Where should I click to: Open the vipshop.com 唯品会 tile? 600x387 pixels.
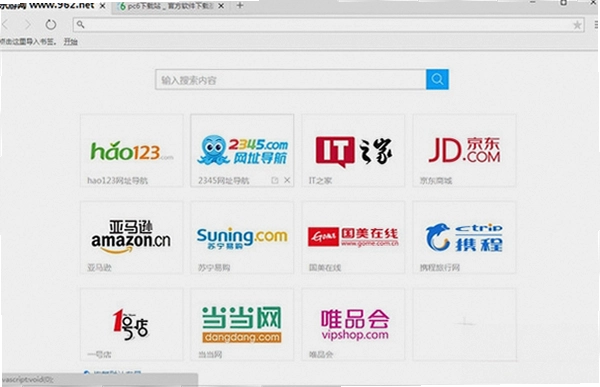click(x=353, y=324)
